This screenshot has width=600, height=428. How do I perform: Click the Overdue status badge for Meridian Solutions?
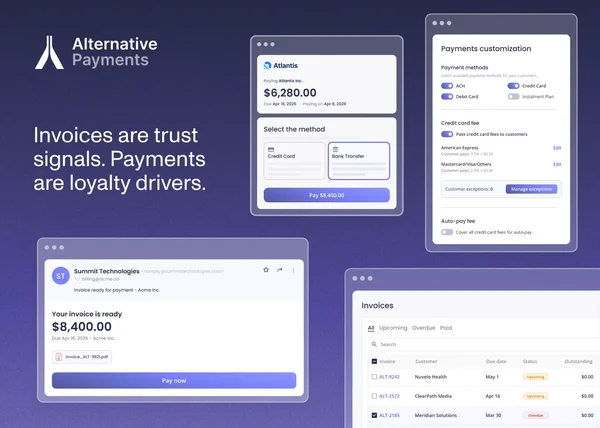tap(536, 415)
